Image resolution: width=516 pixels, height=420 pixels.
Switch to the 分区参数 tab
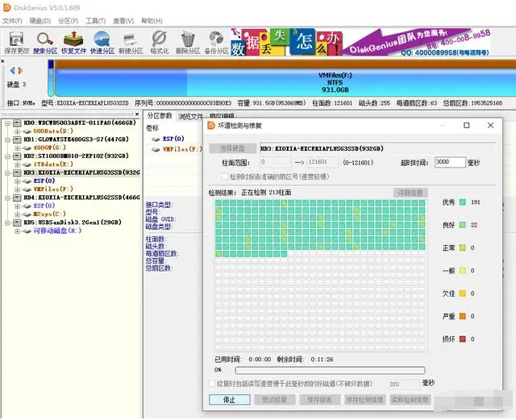[x=160, y=116]
